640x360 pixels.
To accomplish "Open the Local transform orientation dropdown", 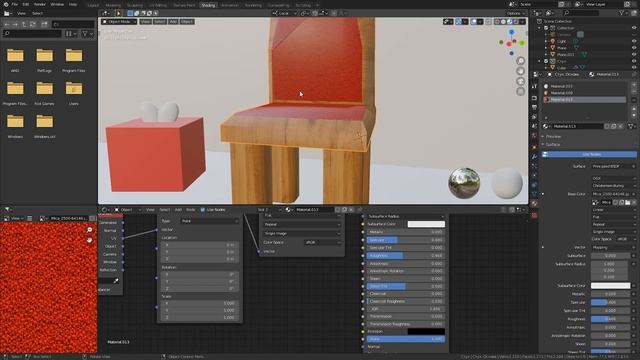I will click(284, 13).
